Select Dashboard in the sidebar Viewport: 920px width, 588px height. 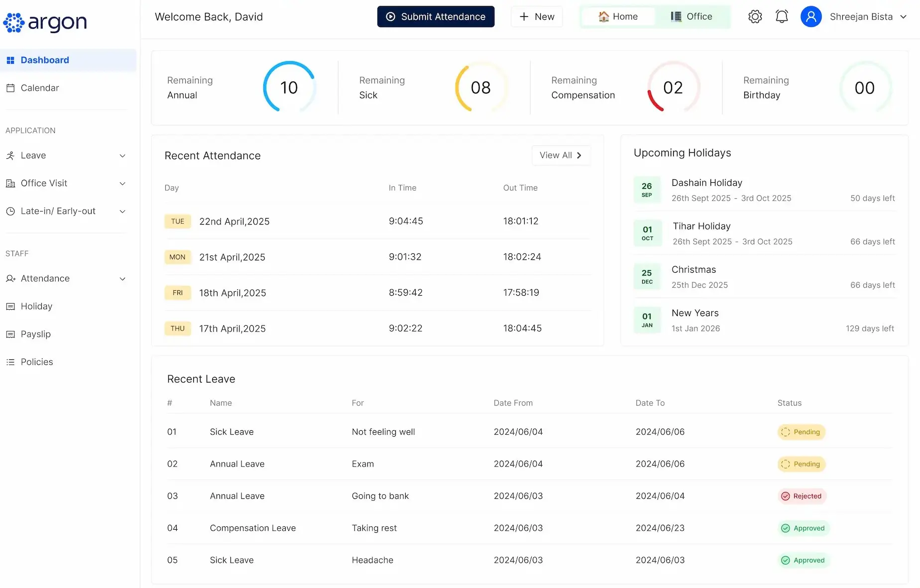pyautogui.click(x=45, y=60)
